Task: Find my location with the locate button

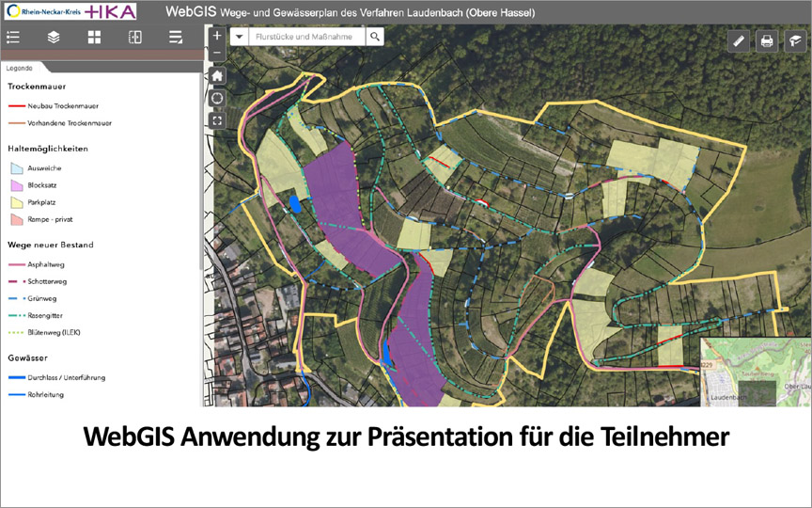Action: (x=217, y=99)
